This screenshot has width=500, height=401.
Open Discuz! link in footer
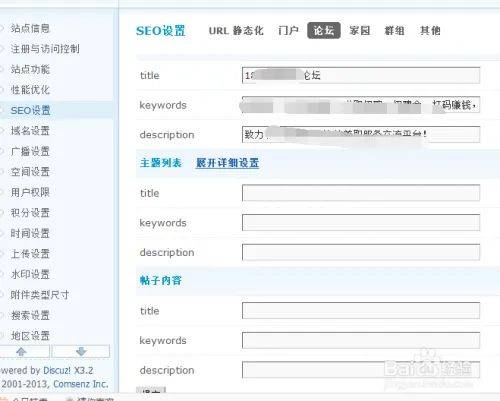point(57,370)
